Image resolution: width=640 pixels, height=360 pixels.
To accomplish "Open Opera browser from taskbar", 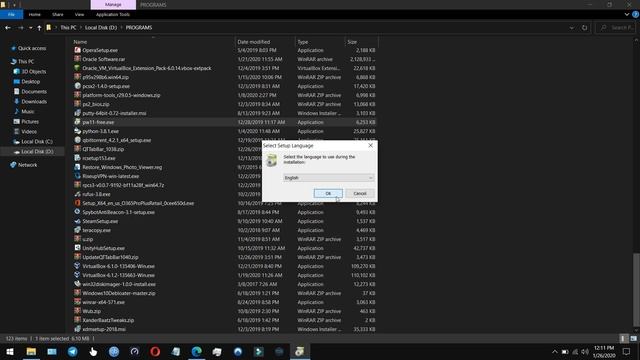I will [x=155, y=351].
